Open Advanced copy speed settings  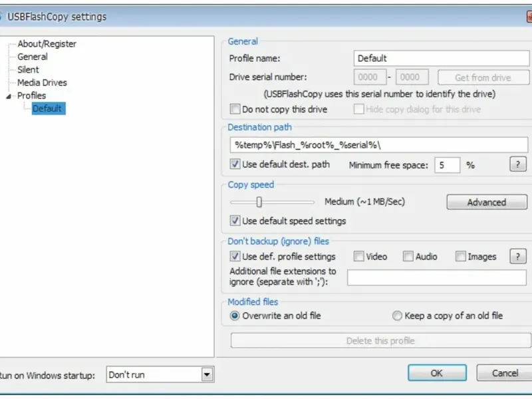(487, 202)
